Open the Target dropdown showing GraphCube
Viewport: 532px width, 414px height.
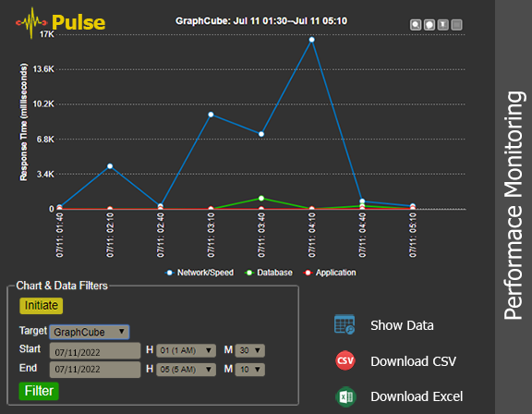pyautogui.click(x=90, y=332)
